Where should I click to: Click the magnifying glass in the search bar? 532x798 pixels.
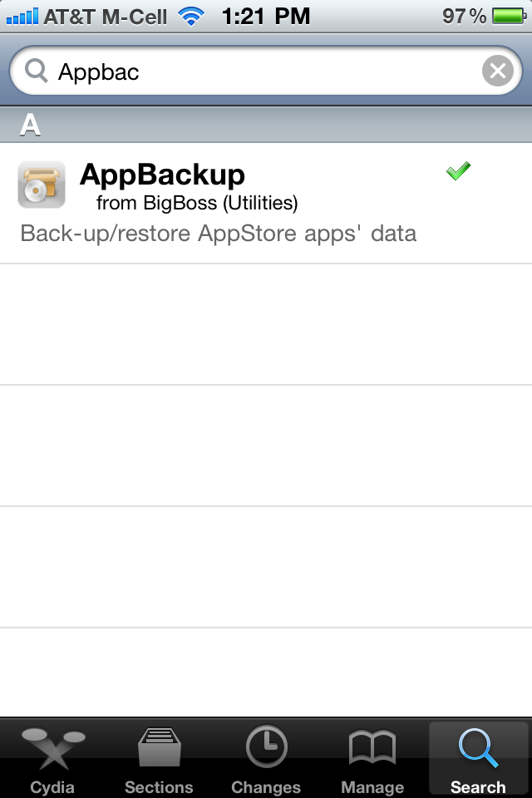point(37,71)
